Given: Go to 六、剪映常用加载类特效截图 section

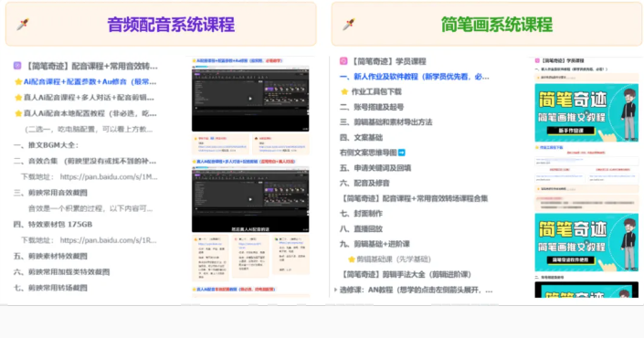Looking at the screenshot, I should click(x=61, y=272).
